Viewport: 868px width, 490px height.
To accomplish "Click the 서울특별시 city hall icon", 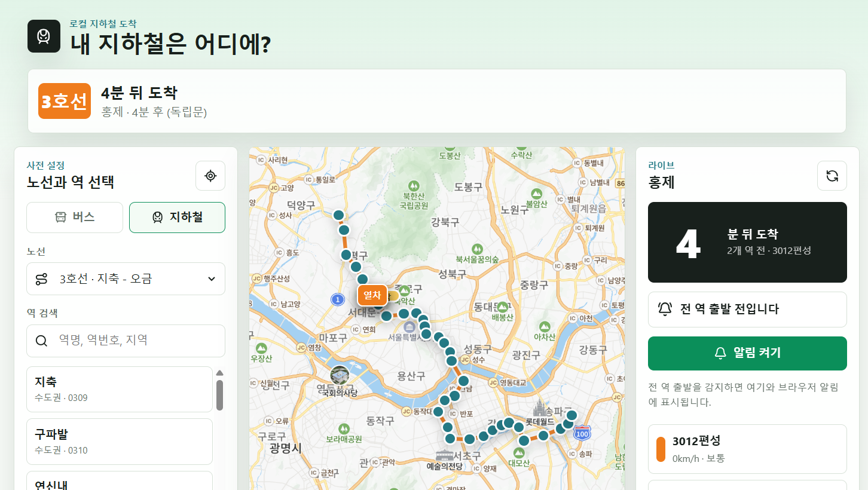I will 409,327.
